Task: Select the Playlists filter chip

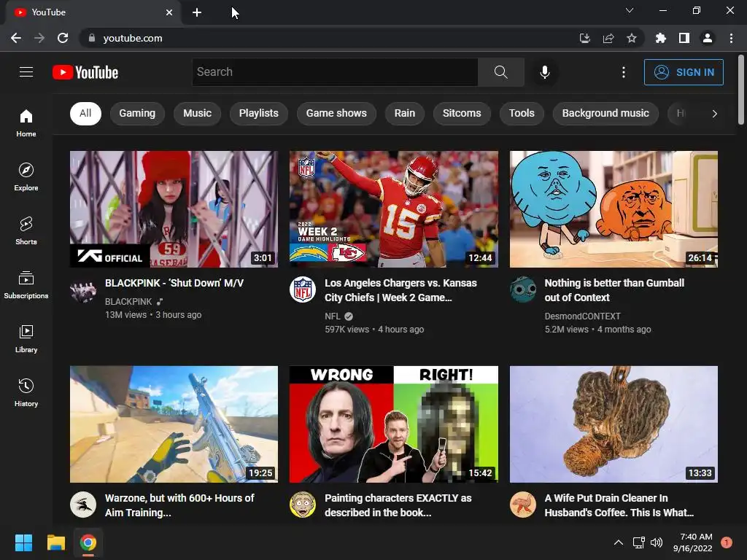Action: tap(259, 113)
